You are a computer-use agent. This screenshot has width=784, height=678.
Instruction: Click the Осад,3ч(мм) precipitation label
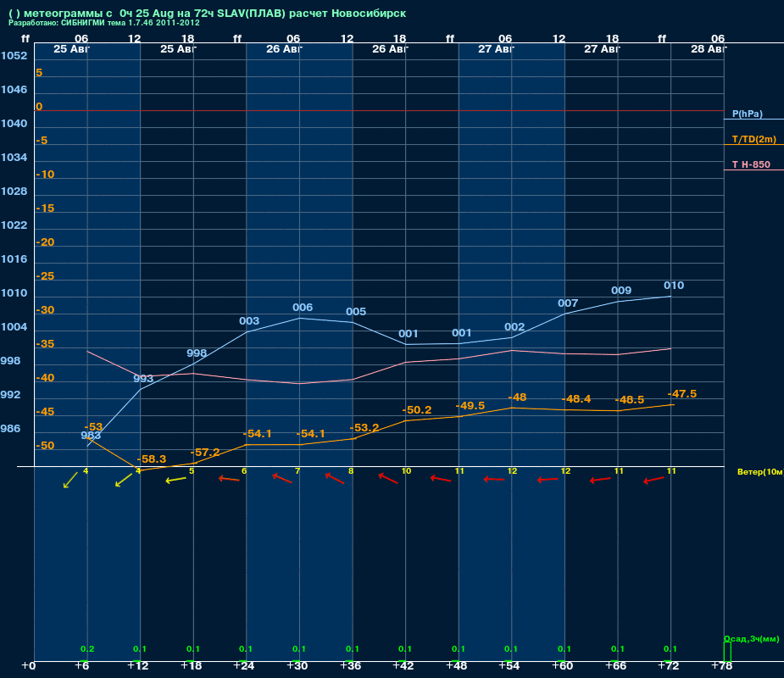click(752, 638)
